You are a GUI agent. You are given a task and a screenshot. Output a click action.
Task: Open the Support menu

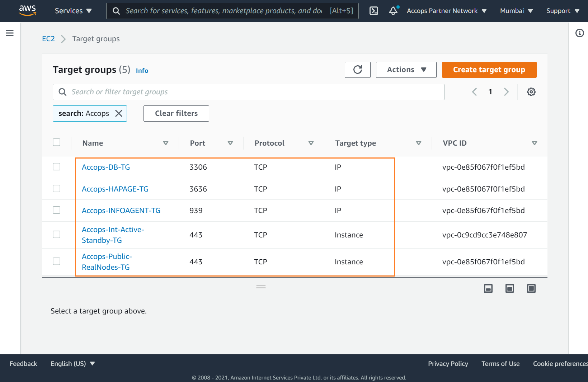(563, 11)
